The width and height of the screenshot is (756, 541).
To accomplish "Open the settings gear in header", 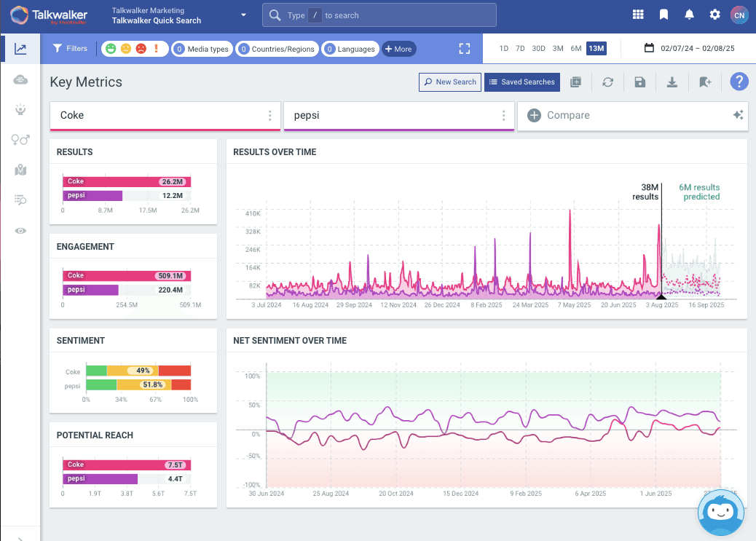I will point(714,15).
